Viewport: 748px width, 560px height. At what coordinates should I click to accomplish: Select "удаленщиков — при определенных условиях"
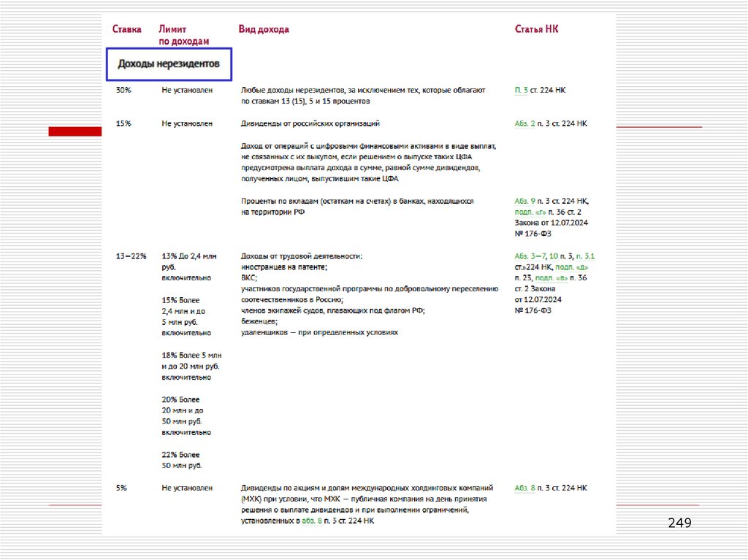click(x=319, y=332)
